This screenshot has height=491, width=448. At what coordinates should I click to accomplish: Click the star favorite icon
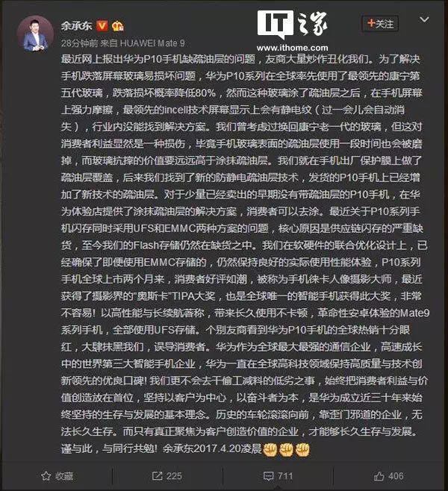tap(46, 476)
